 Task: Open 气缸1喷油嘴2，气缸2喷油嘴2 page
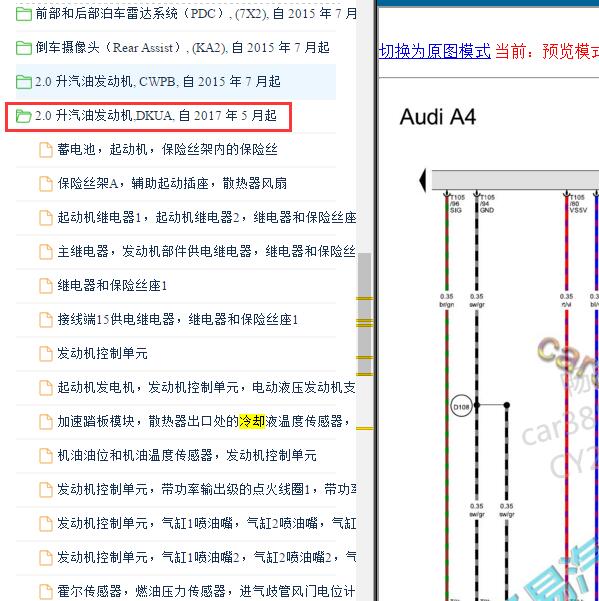coord(207,557)
